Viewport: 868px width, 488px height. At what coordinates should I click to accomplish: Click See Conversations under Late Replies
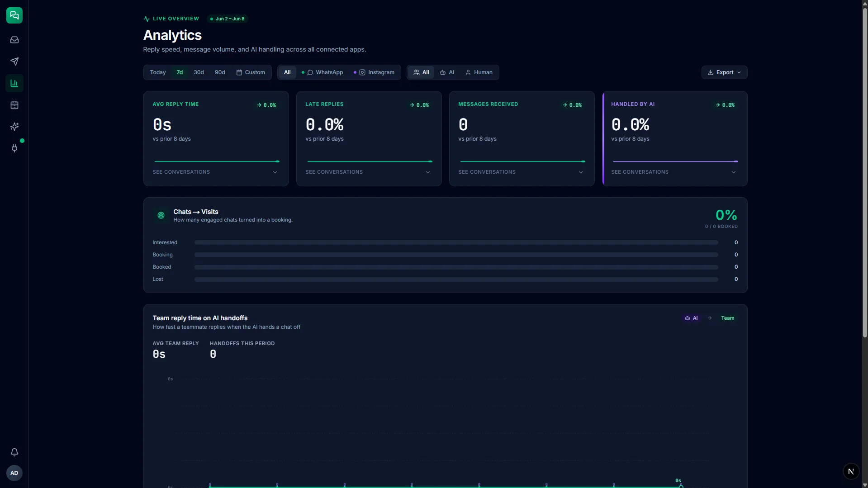click(334, 172)
